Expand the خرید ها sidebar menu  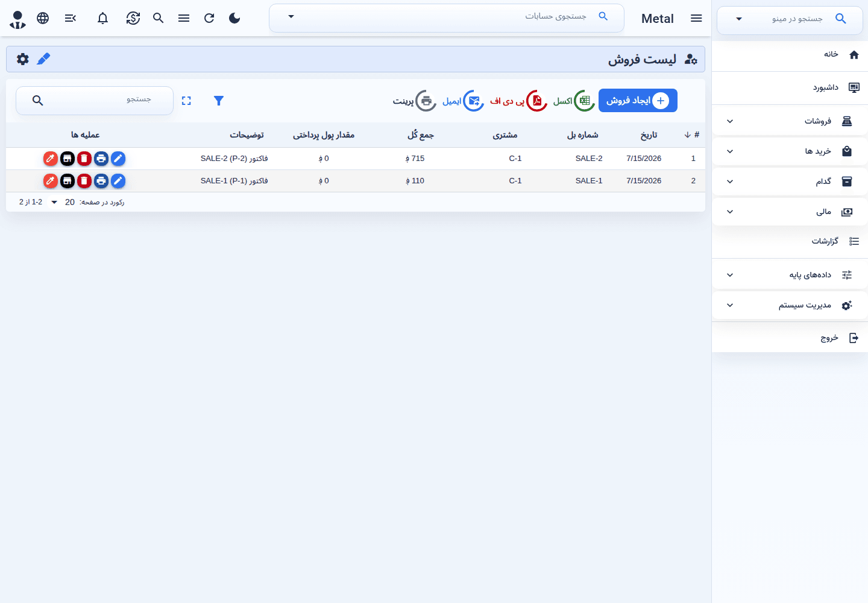(x=790, y=151)
